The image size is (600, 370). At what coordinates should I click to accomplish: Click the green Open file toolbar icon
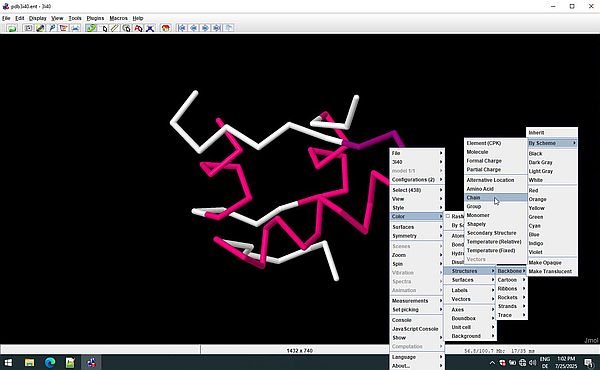pyautogui.click(x=12, y=28)
